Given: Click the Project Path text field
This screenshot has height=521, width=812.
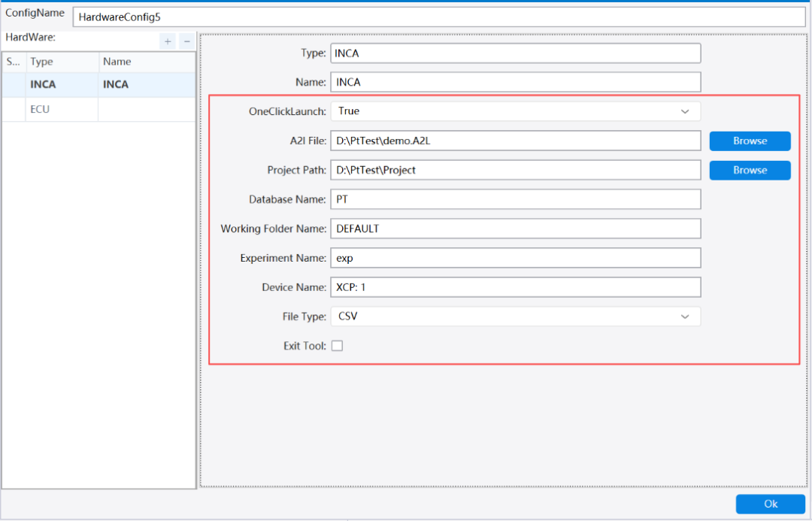Looking at the screenshot, I should [x=516, y=171].
